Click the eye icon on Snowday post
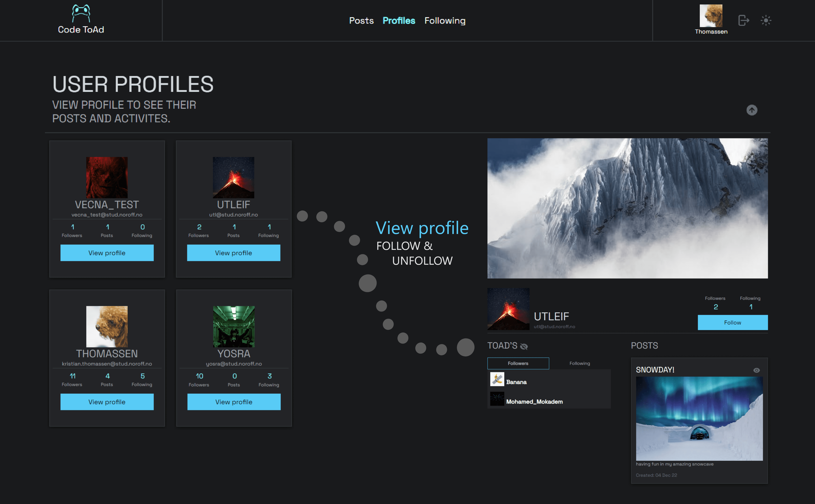The width and height of the screenshot is (815, 504). point(757,370)
